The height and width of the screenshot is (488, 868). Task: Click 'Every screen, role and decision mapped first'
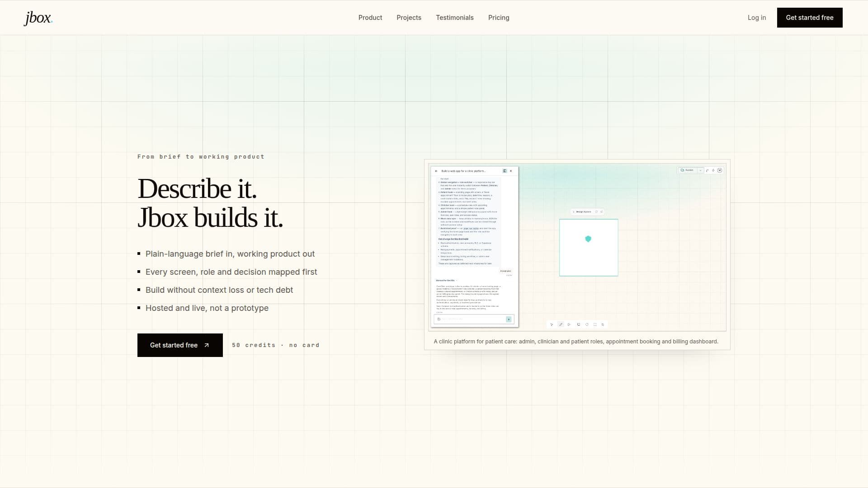coord(231,272)
